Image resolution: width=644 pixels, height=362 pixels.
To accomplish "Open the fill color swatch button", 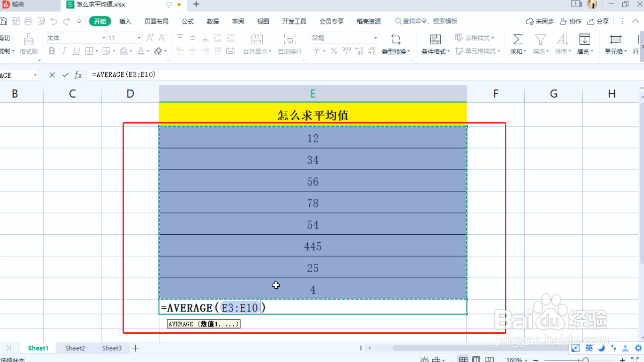I will coord(123,51).
